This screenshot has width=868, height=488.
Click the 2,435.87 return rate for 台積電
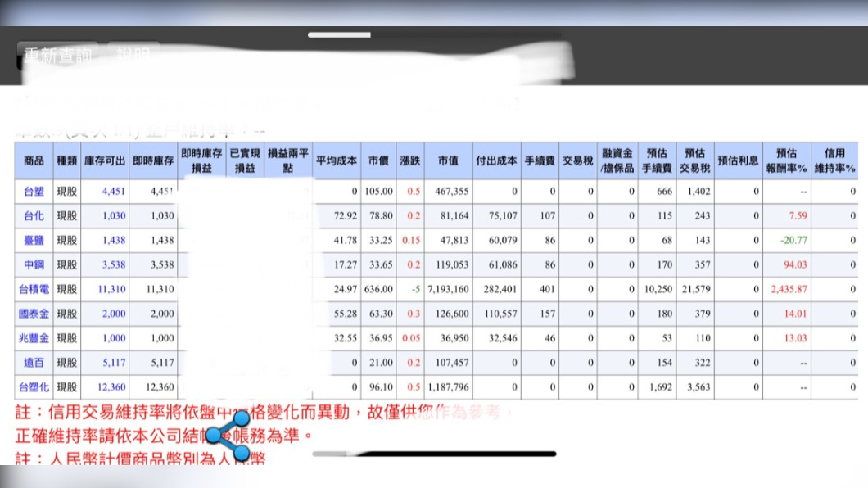click(x=789, y=289)
